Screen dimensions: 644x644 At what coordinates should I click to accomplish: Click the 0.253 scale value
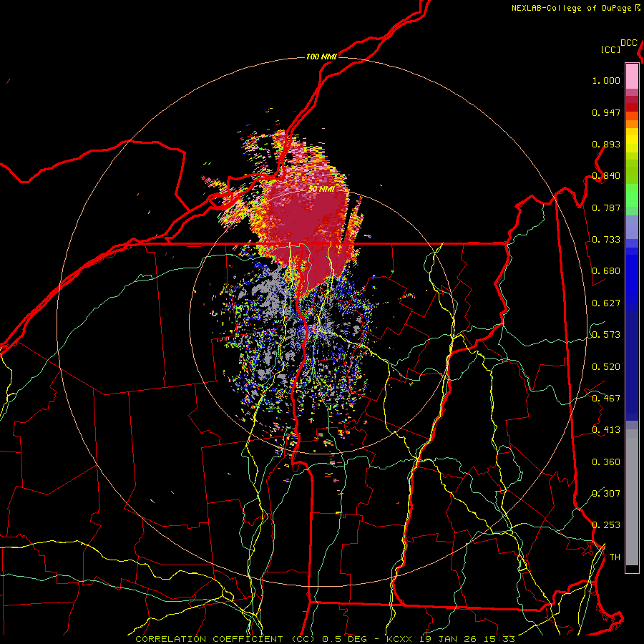click(x=606, y=525)
